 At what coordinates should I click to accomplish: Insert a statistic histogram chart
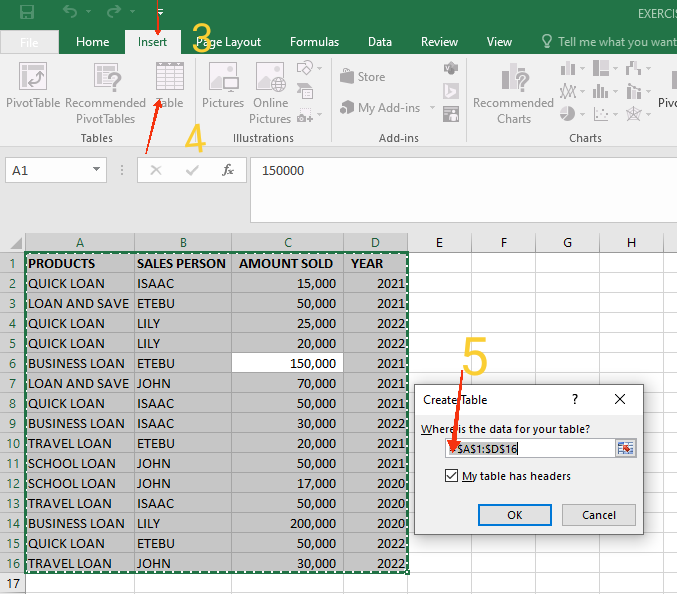601,92
